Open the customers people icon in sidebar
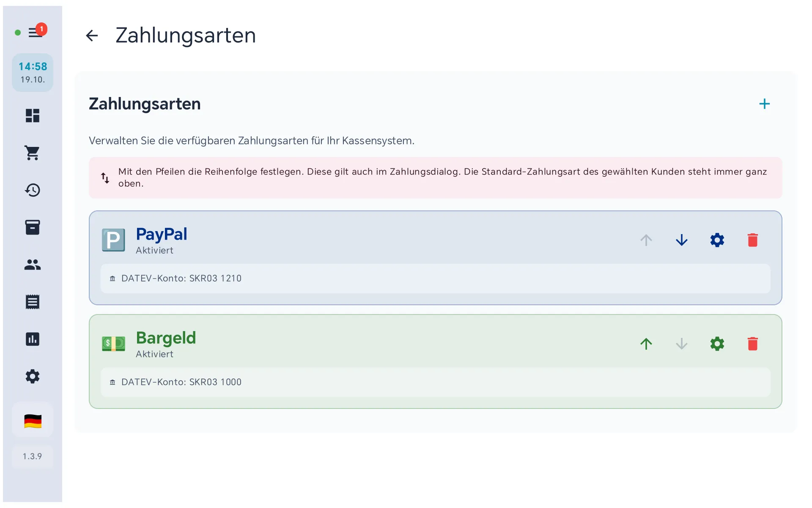812x508 pixels. click(33, 265)
